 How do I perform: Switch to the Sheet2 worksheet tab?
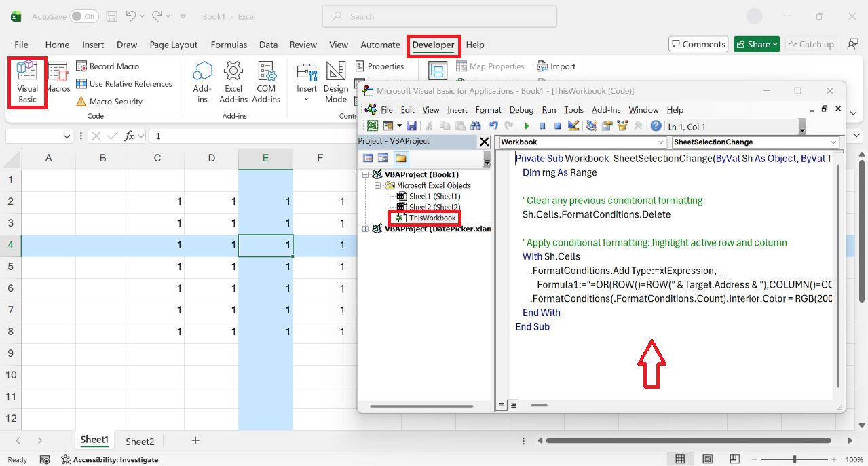coord(140,441)
